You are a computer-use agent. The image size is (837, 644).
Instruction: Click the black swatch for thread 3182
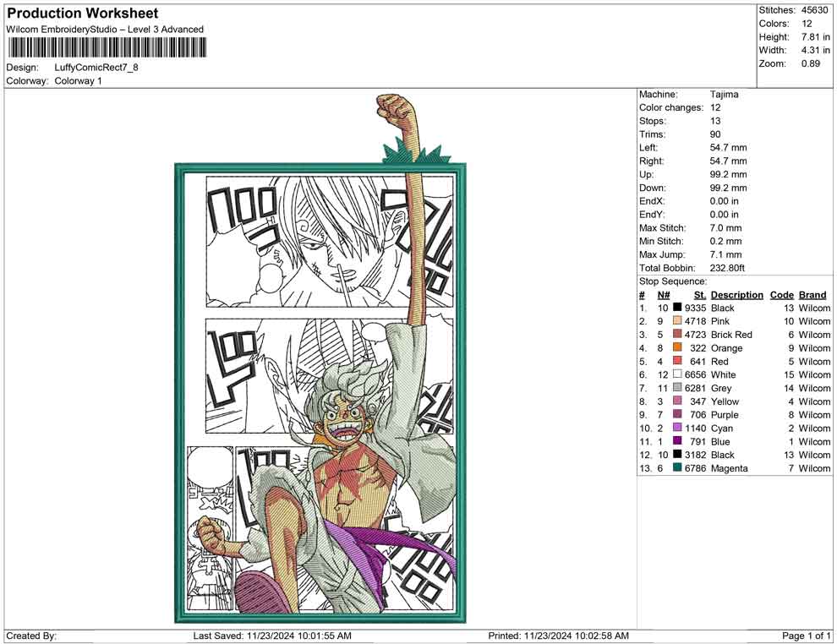coord(677,454)
